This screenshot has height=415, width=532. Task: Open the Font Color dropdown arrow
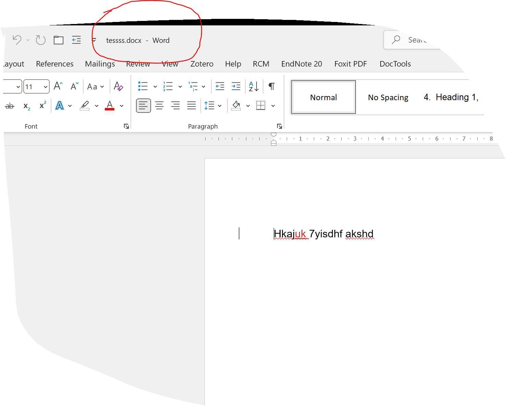122,106
